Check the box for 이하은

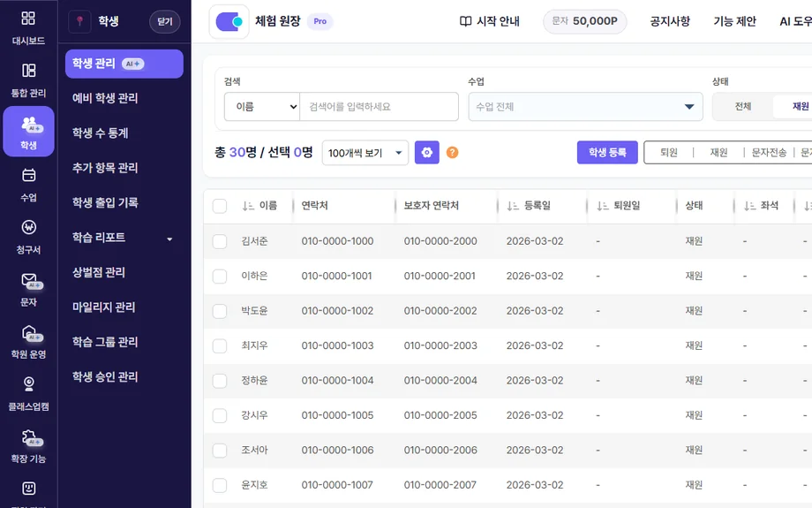pos(220,276)
